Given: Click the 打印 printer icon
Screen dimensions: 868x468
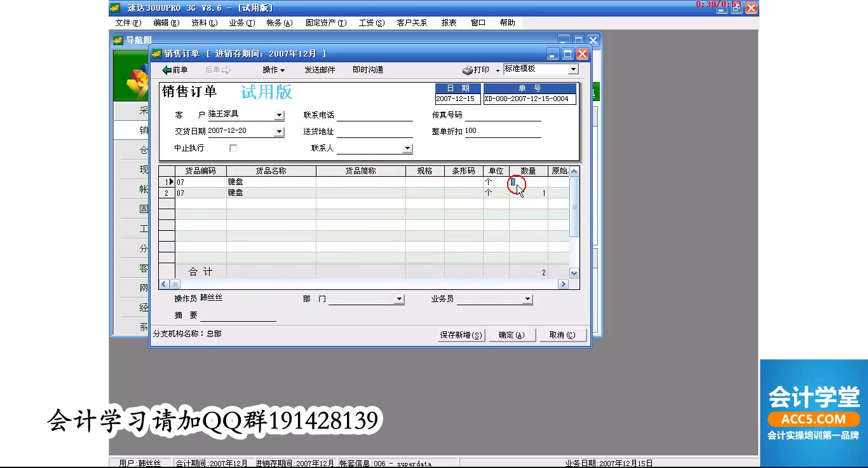Looking at the screenshot, I should (x=467, y=70).
